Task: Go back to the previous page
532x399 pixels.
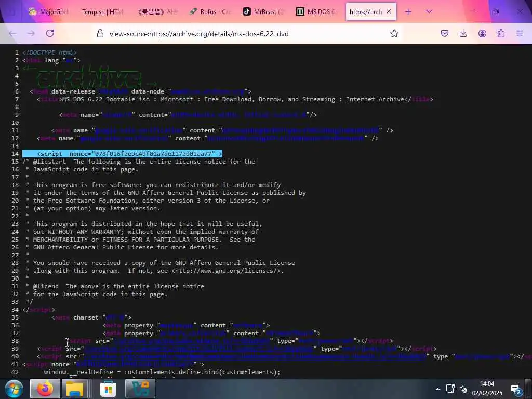Action: tap(12, 33)
